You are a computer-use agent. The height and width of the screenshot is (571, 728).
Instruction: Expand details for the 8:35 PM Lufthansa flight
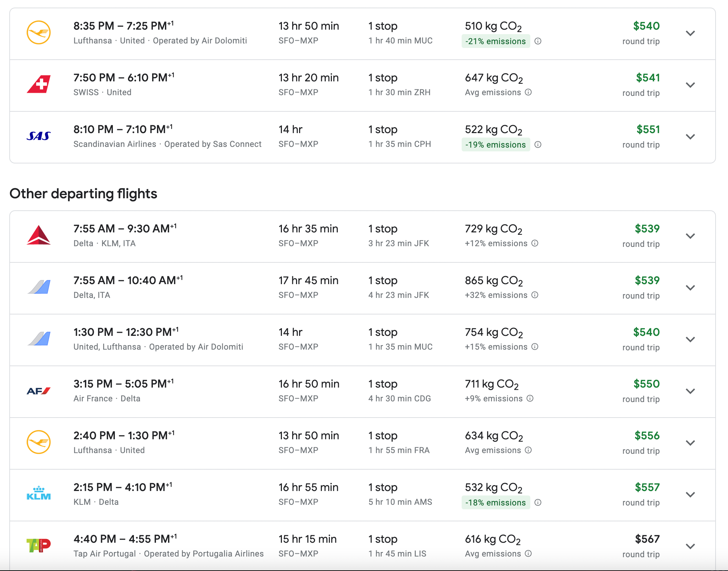pos(690,33)
